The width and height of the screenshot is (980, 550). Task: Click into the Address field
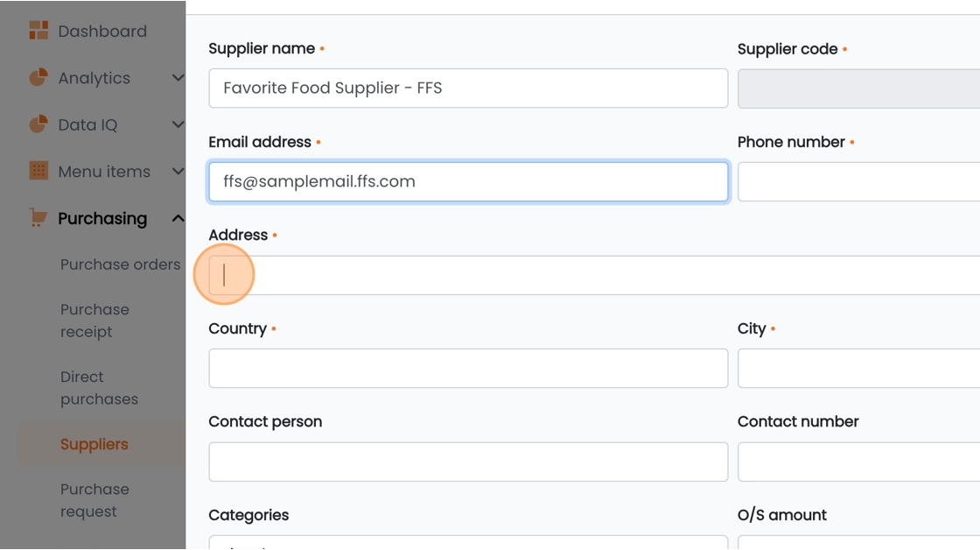[594, 275]
